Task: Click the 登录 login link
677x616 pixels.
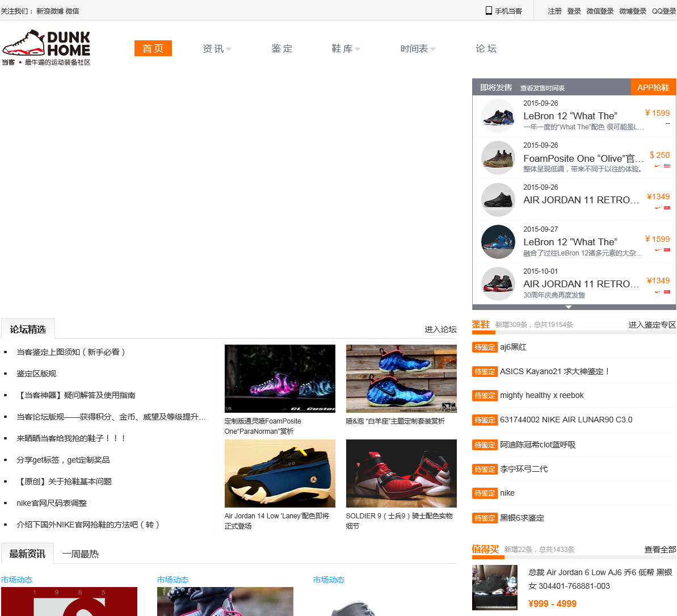Action: point(574,11)
